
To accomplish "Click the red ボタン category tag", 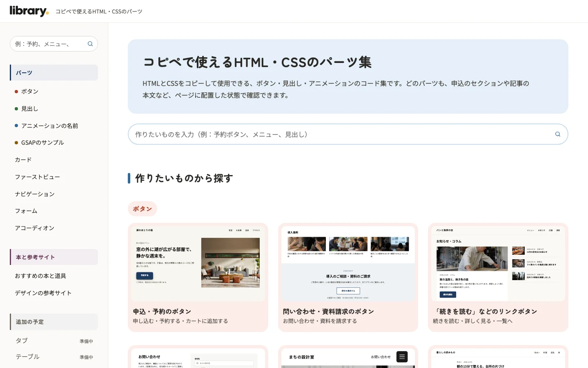I will click(x=143, y=209).
